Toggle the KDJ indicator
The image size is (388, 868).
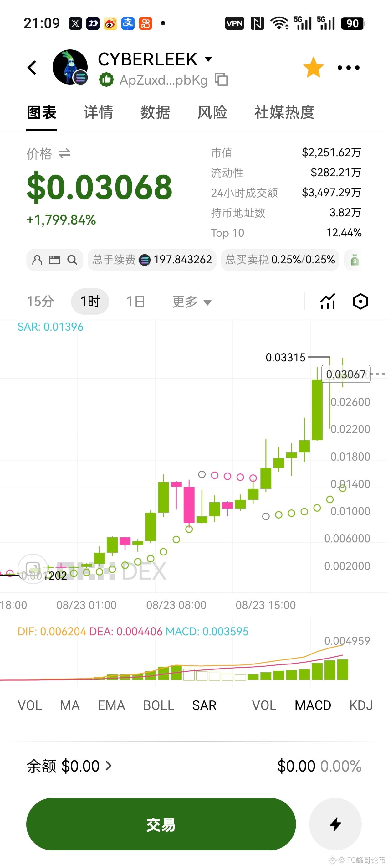(361, 705)
